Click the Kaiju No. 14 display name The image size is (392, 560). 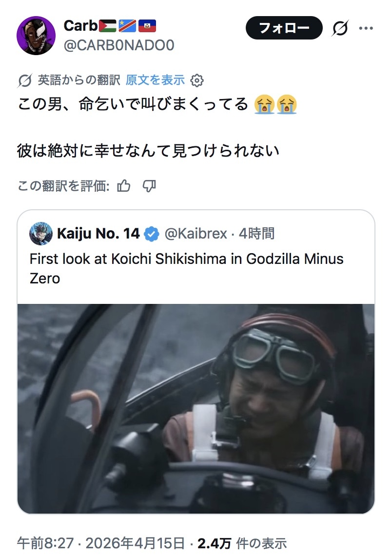(x=98, y=234)
